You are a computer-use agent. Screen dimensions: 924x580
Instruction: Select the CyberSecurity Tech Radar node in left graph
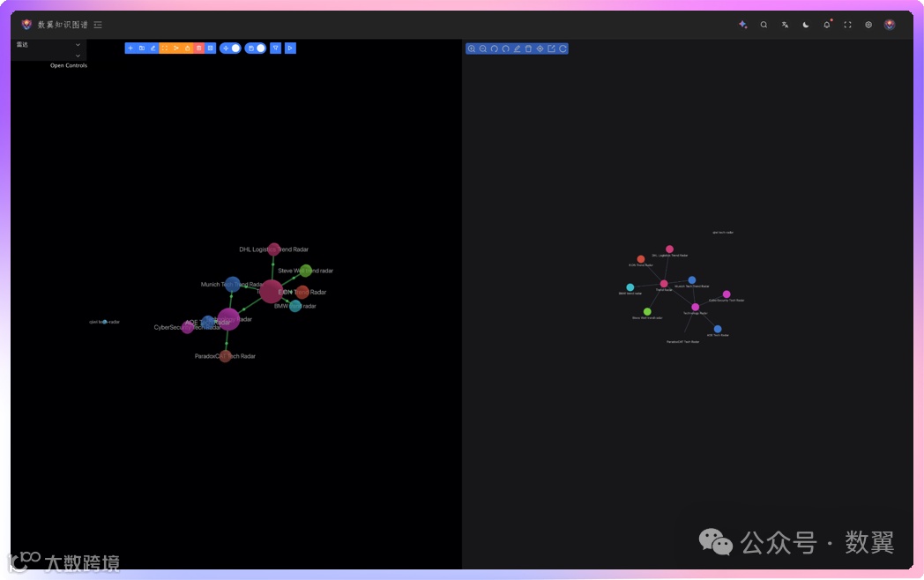coord(188,327)
